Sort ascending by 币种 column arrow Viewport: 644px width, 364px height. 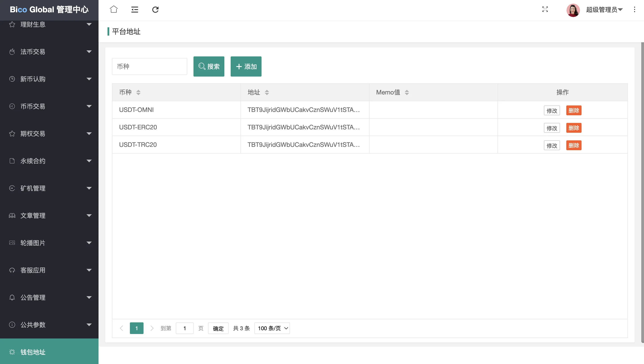[138, 91]
